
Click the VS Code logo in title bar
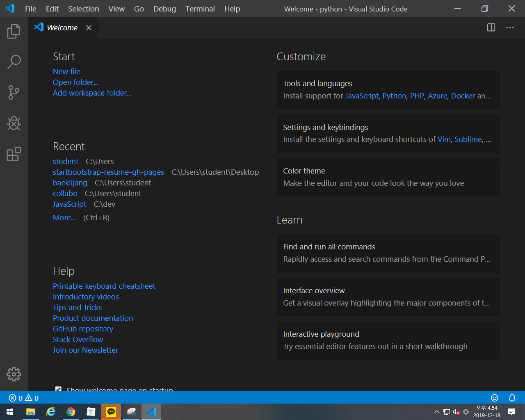[9, 9]
